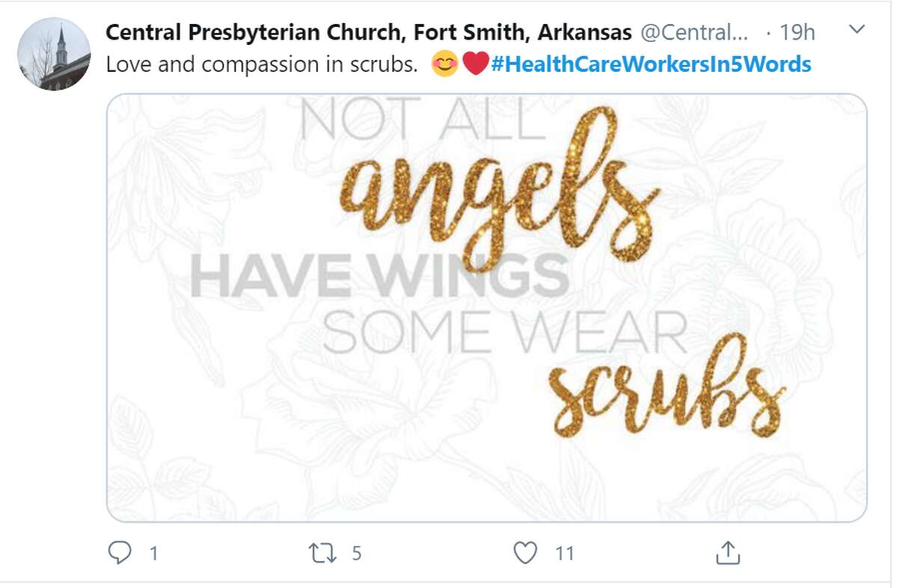
Task: Open the 19h timestamp link
Action: point(797,32)
